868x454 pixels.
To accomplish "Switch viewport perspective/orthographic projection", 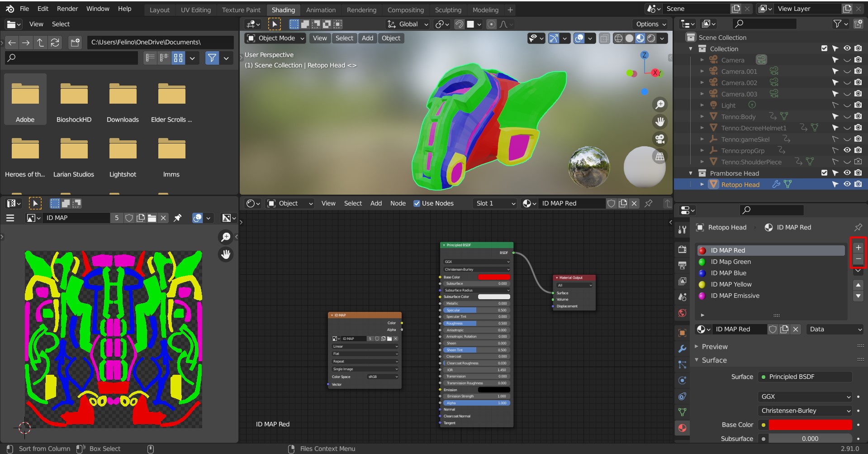I will (x=660, y=157).
